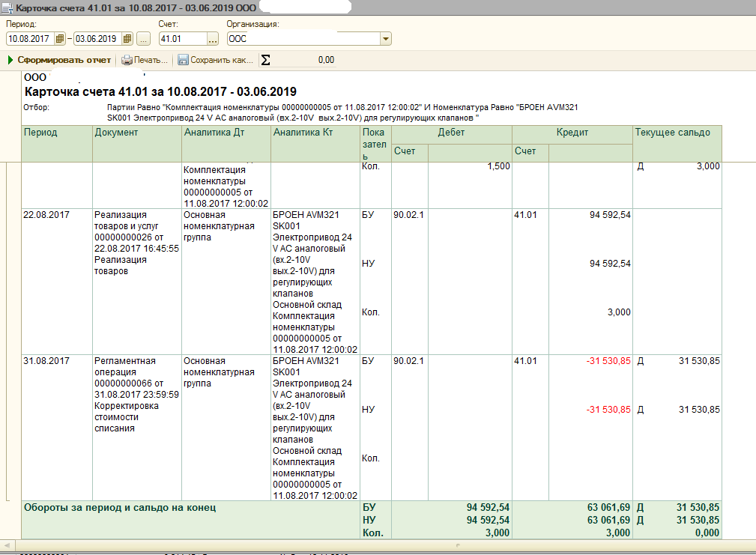Click the Печать printer icon

coord(127,60)
